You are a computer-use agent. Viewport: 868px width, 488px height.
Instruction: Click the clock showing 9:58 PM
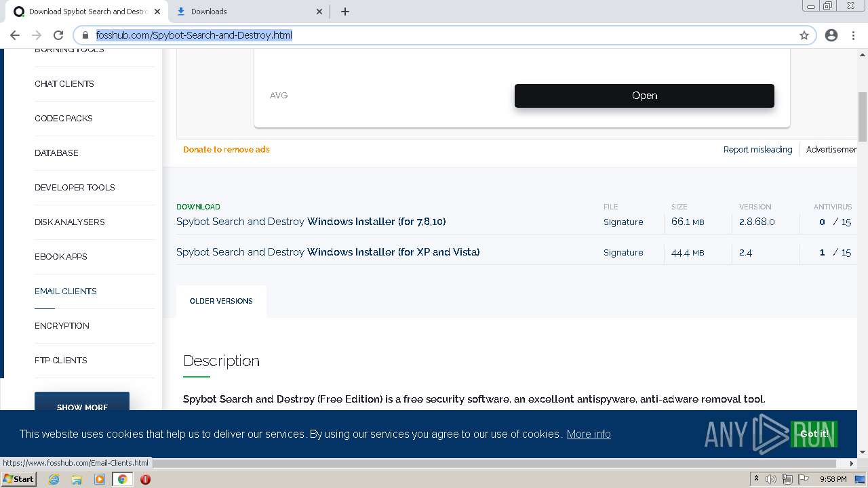833,480
